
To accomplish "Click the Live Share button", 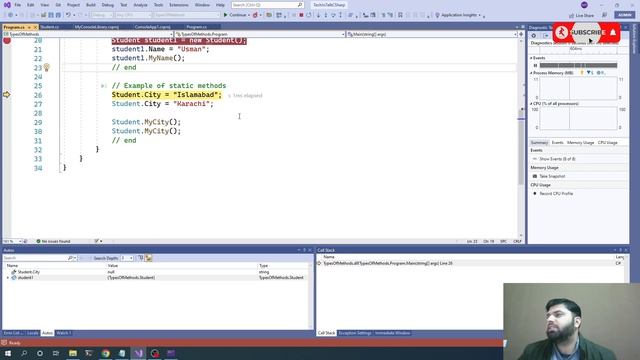I will [x=581, y=16].
